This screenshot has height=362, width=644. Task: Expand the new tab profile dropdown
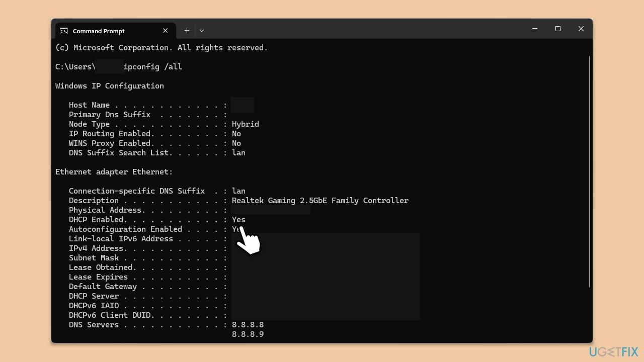pyautogui.click(x=202, y=31)
